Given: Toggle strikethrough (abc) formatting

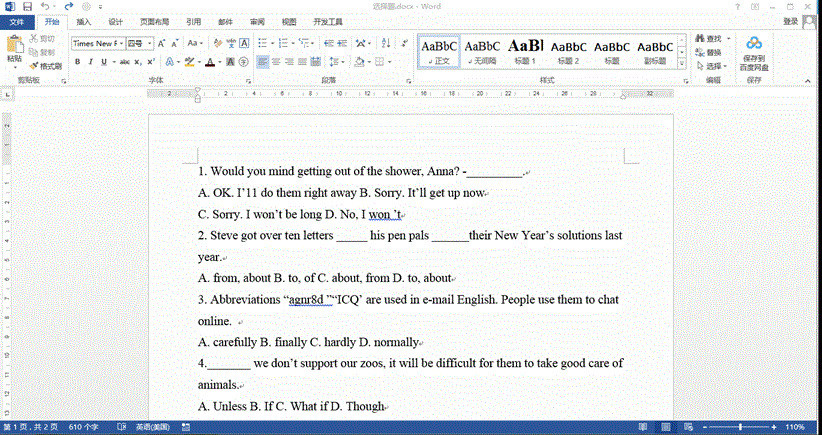Looking at the screenshot, I should pyautogui.click(x=124, y=62).
